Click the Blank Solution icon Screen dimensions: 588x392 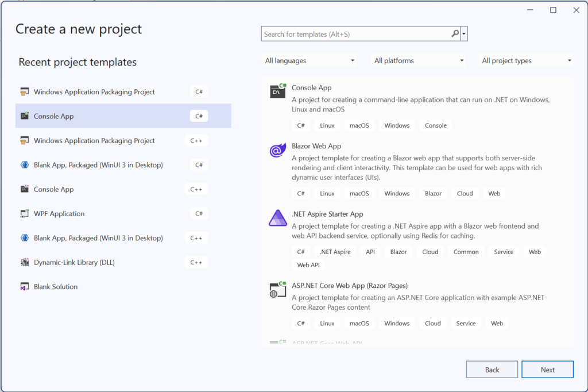[x=24, y=287]
